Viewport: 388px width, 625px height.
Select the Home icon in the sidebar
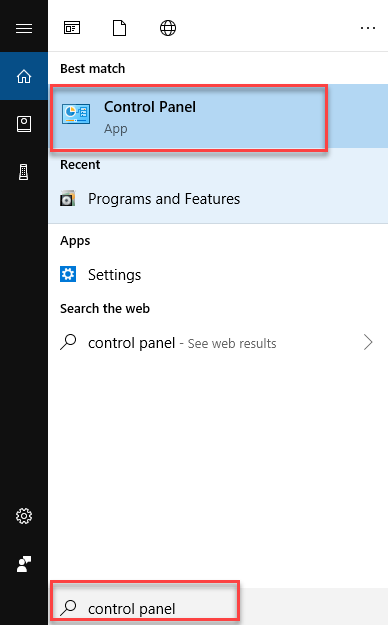pyautogui.click(x=24, y=76)
